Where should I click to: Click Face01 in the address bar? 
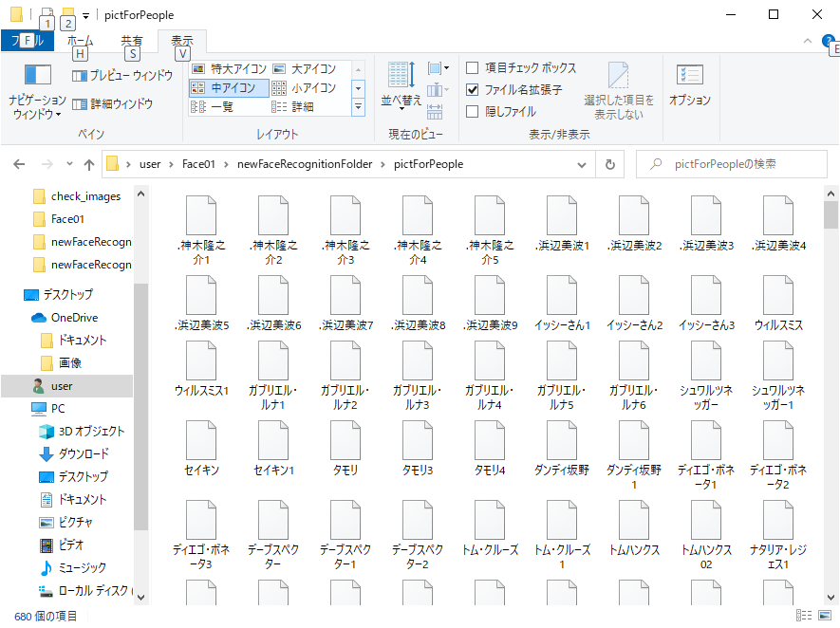pos(198,164)
